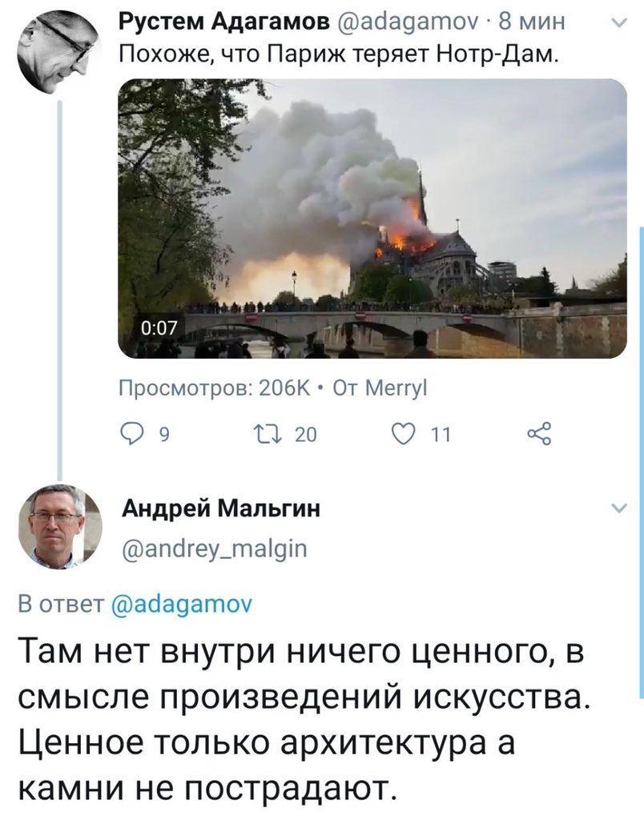Click the likes count 11
The width and height of the screenshot is (644, 820).
pyautogui.click(x=441, y=435)
